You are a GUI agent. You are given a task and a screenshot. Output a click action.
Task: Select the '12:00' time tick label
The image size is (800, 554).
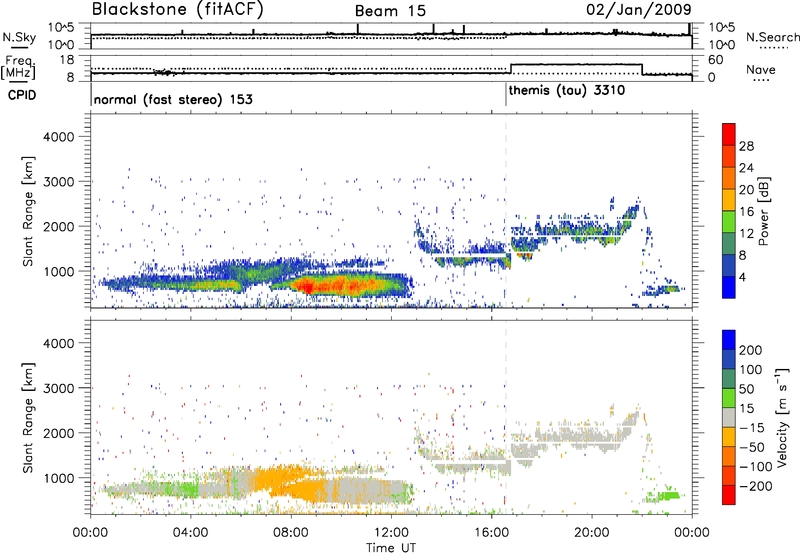tap(391, 533)
